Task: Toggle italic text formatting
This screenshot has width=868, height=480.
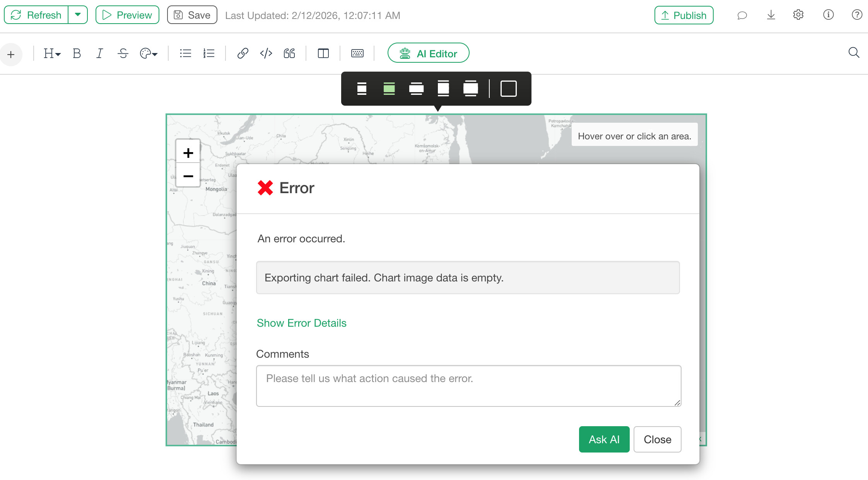Action: pyautogui.click(x=99, y=53)
